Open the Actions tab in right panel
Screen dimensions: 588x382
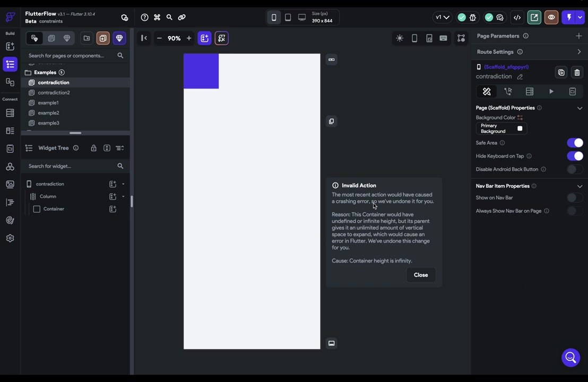click(508, 91)
